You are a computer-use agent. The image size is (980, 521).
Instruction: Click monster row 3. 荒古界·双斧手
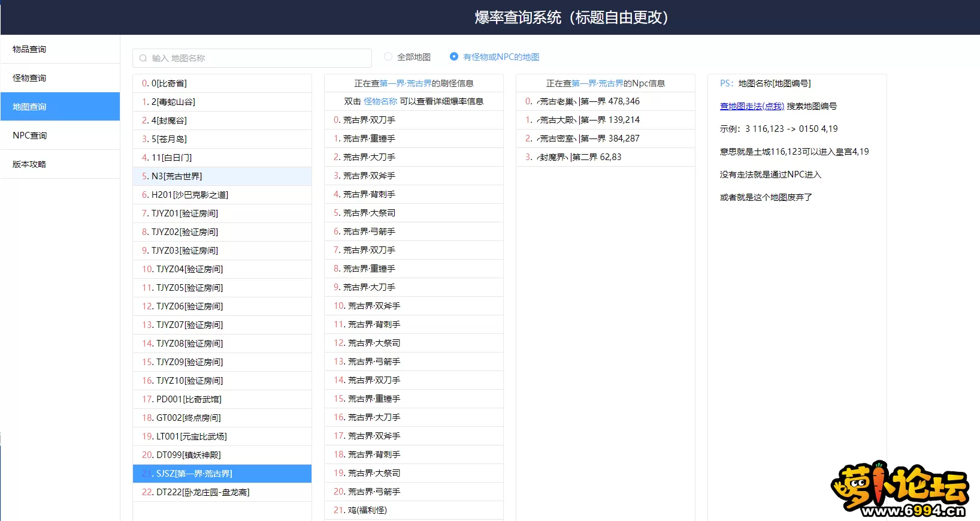click(x=414, y=176)
